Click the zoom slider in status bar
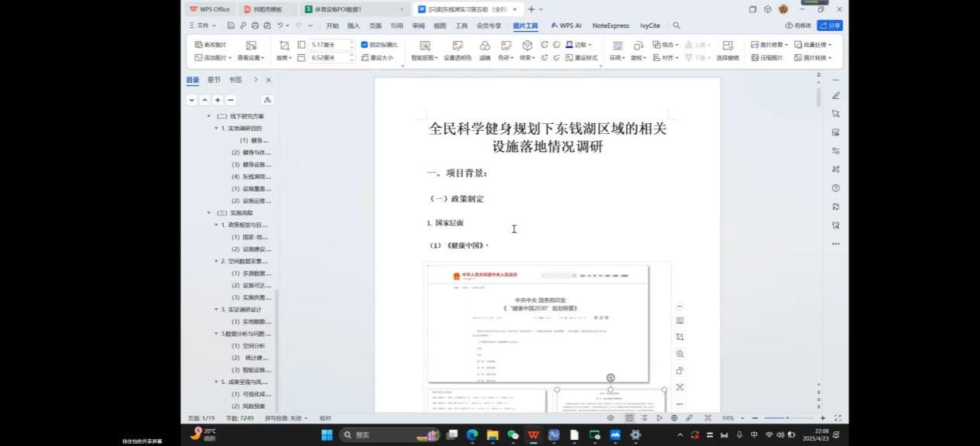Viewport: 980px width, 446px height. coord(788,418)
